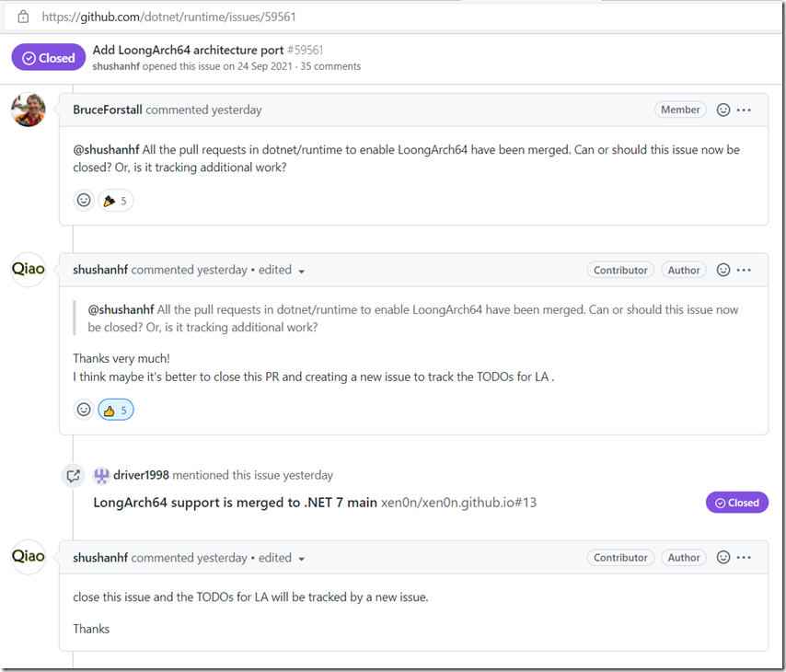Toggle the thumbs-up reaction with 5 votes
Viewport: 786px width, 672px height.
click(x=116, y=410)
